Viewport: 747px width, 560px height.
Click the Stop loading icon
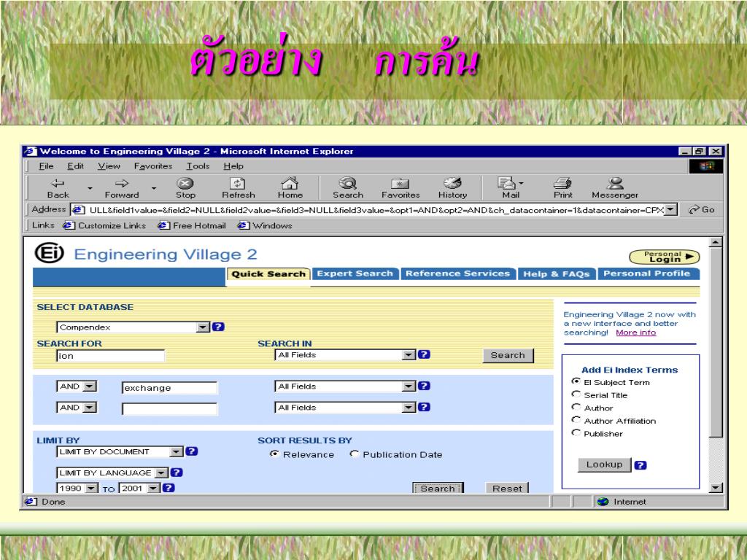185,183
